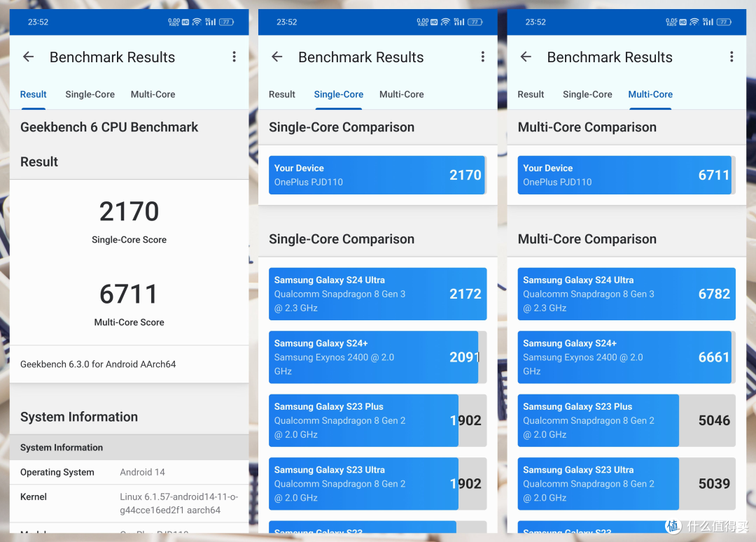Tap battery indicator in left phone status bar
The image size is (756, 542).
click(227, 22)
